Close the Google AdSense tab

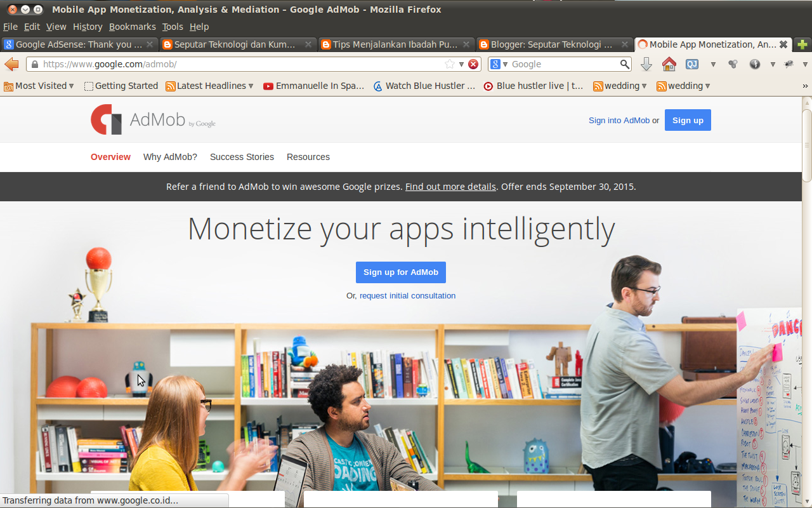pos(150,44)
